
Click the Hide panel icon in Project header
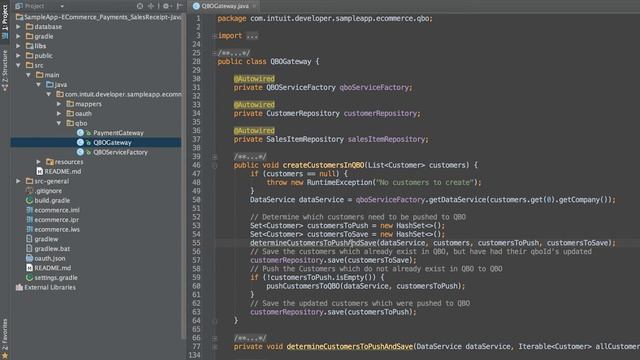[x=180, y=6]
